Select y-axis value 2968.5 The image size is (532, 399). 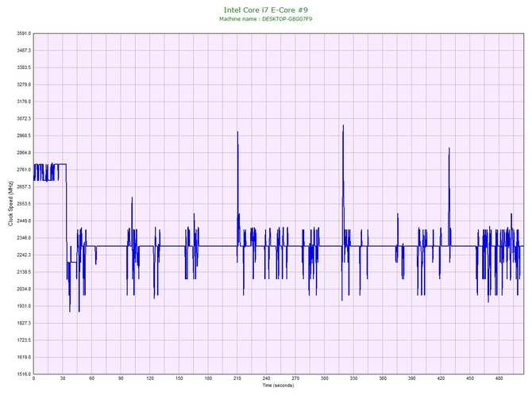click(24, 136)
